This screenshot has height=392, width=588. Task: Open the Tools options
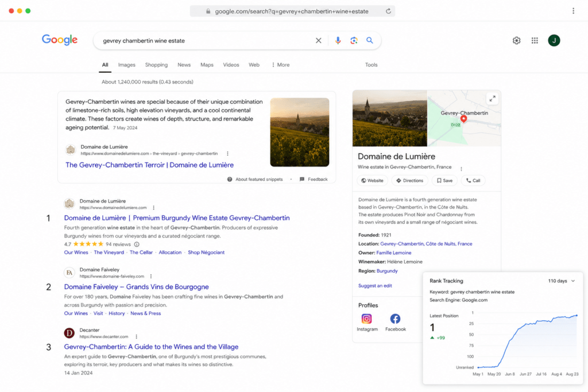(372, 65)
